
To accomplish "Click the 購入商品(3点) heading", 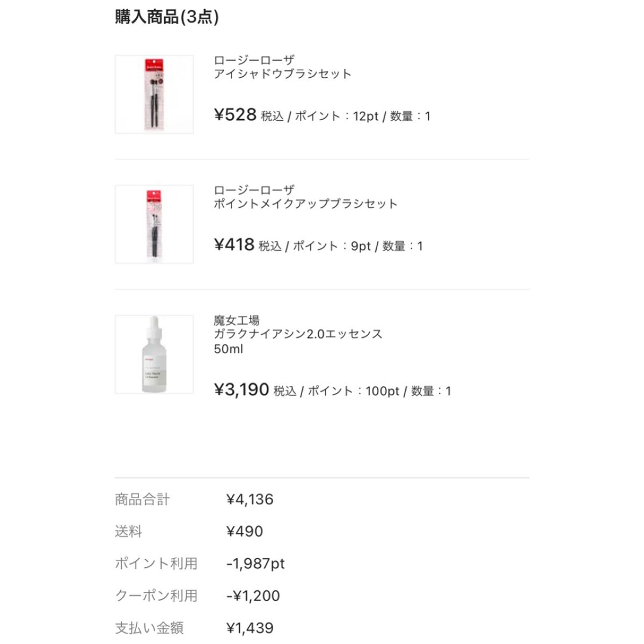I will click(x=167, y=17).
